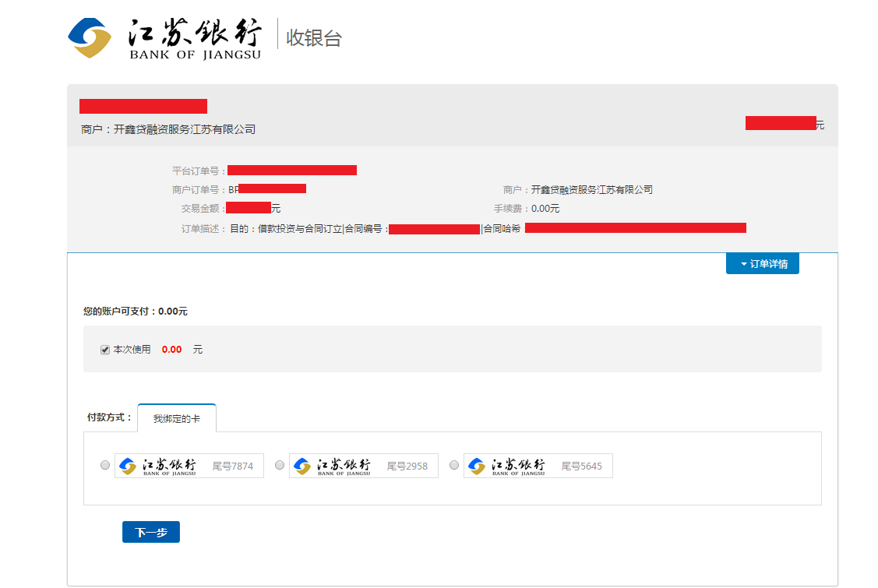Screen dimensions: 878x588
Task: Pick the radio button for card 尾号5645
Action: [454, 465]
